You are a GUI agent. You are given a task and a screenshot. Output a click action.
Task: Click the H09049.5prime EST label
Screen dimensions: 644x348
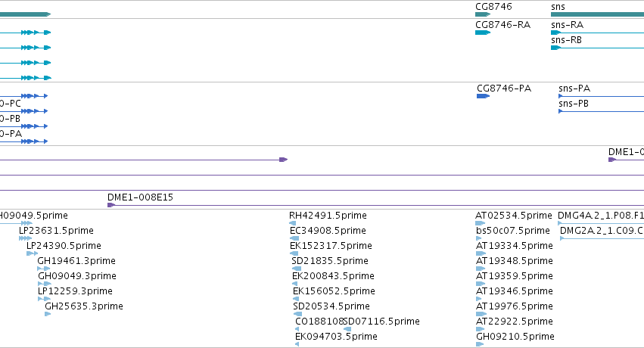[x=34, y=216]
